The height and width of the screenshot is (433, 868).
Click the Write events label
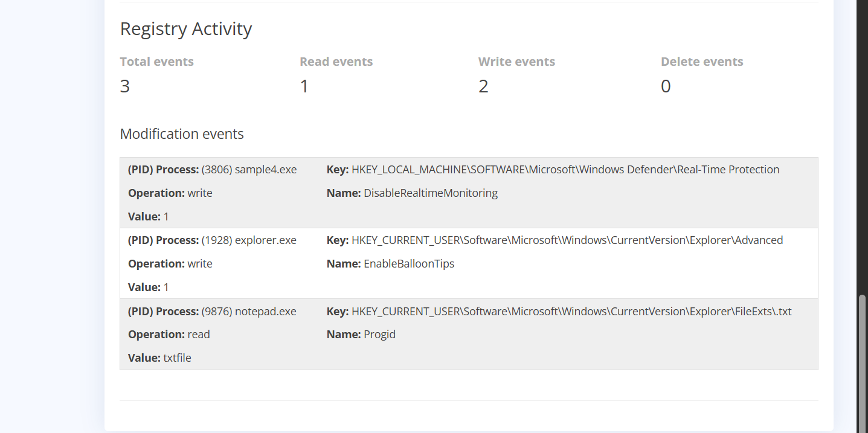pyautogui.click(x=516, y=62)
